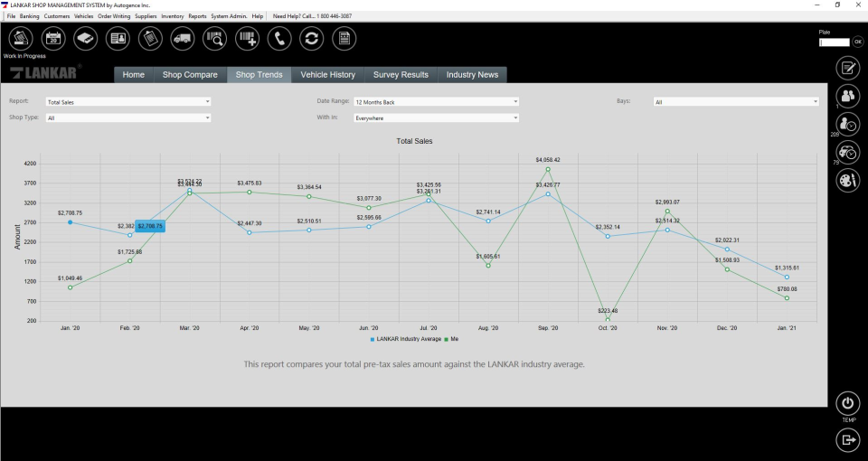Select the Shop Trends tab
The height and width of the screenshot is (461, 868).
click(x=259, y=75)
